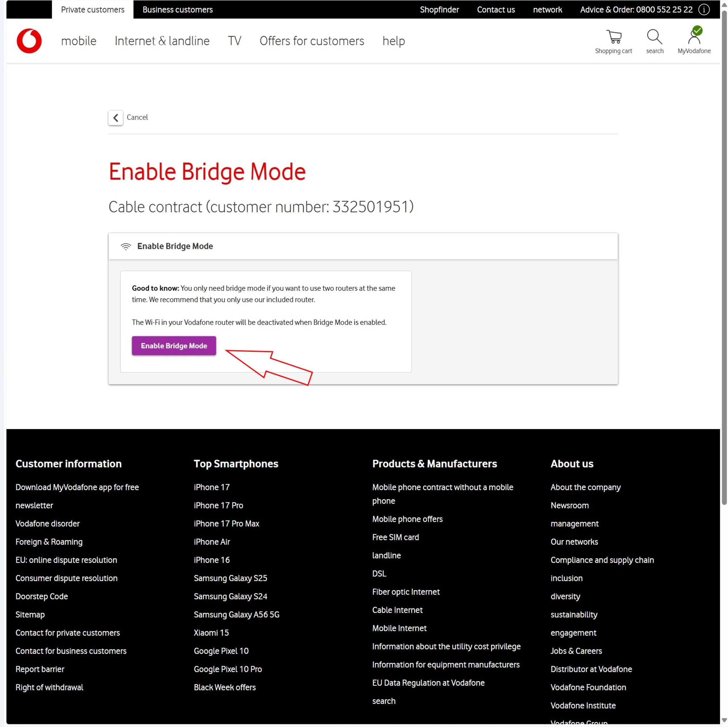Screen dimensions: 728x727
Task: Open the mobile menu
Action: coord(79,41)
